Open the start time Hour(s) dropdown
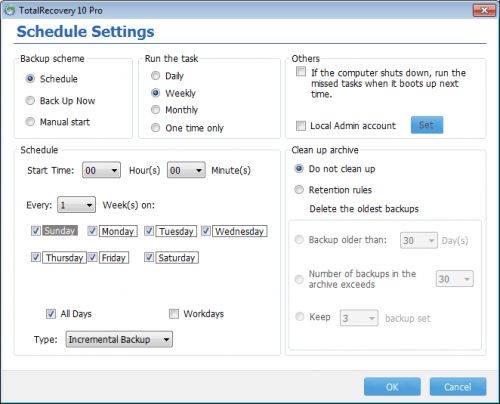Image resolution: width=500 pixels, height=404 pixels. 101,170
